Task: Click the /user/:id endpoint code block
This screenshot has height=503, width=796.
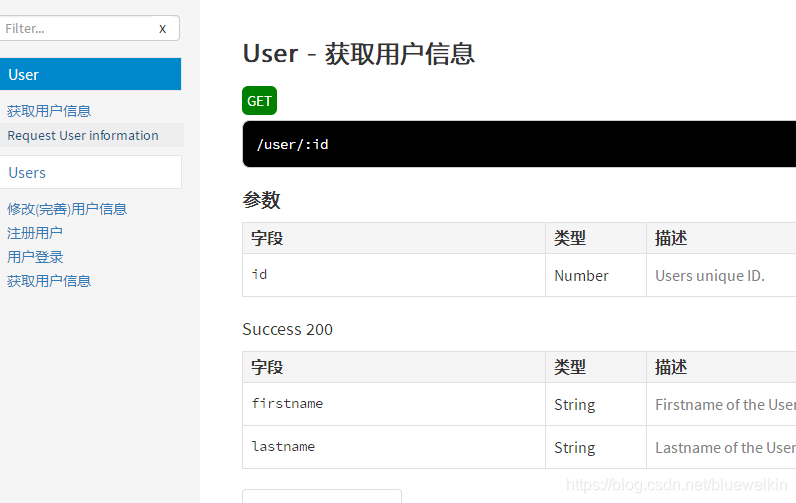Action: click(519, 144)
